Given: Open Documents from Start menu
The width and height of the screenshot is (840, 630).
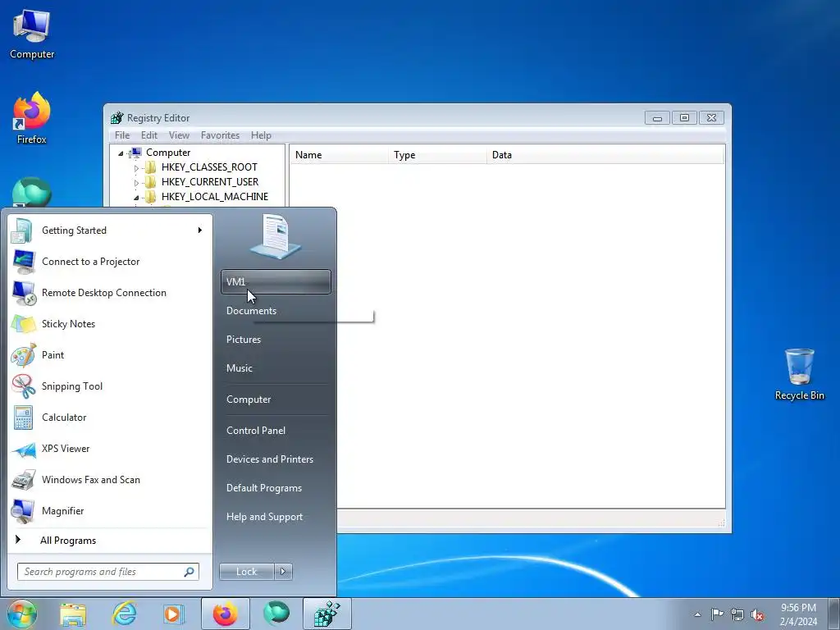Looking at the screenshot, I should click(x=276, y=311).
